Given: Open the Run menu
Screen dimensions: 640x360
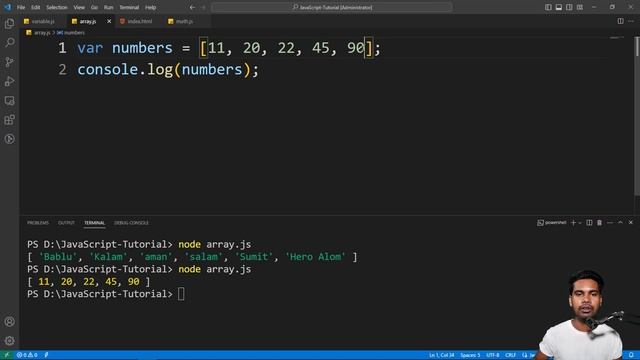Looking at the screenshot, I should [108, 7].
